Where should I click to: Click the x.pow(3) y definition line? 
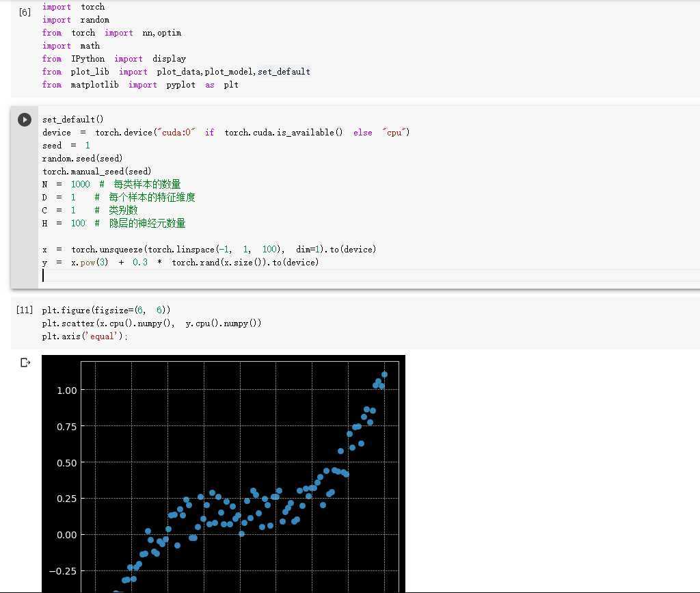pos(180,262)
